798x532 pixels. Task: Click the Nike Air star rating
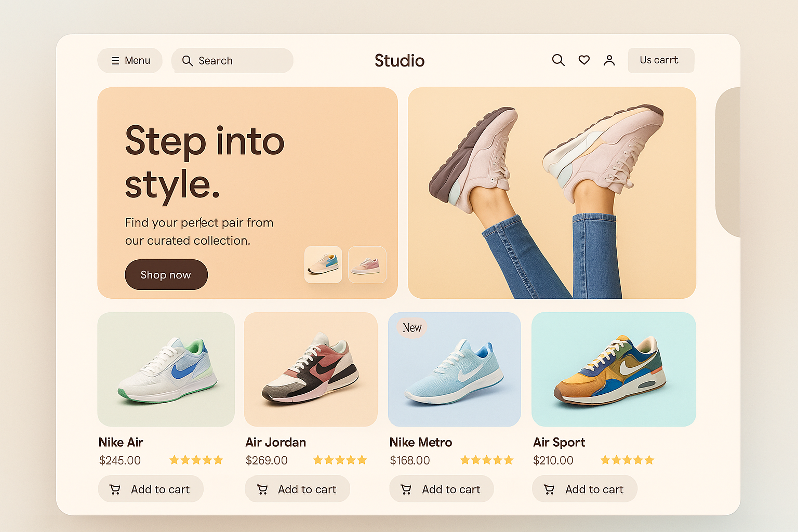coord(196,460)
